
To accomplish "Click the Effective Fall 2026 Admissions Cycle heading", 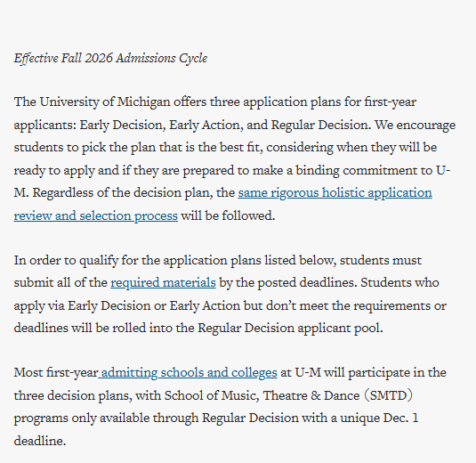I will [x=111, y=58].
